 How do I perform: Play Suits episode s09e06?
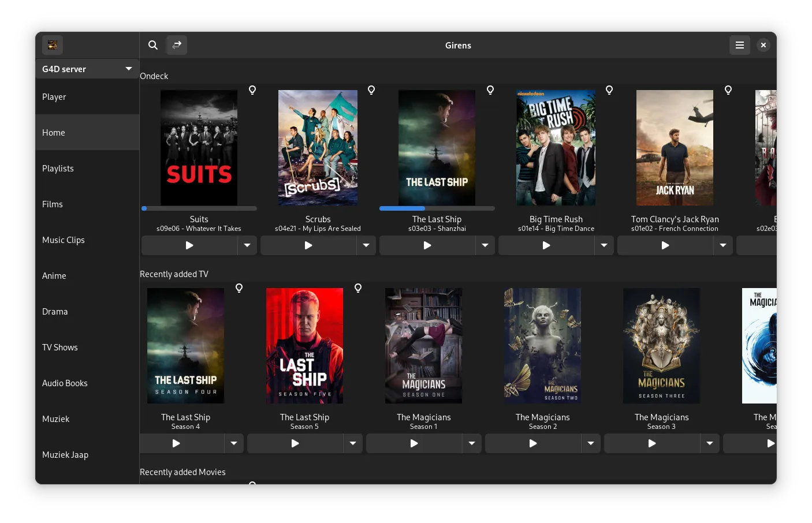[x=189, y=245]
